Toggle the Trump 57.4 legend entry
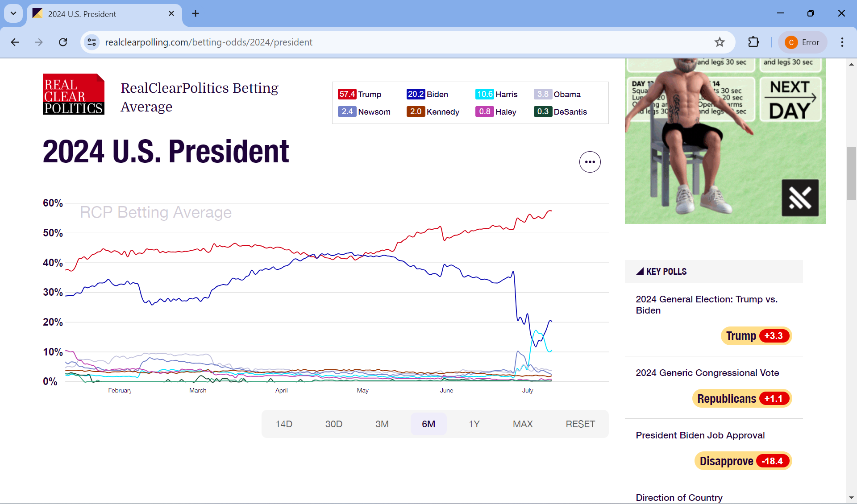The height and width of the screenshot is (504, 857). tap(360, 94)
